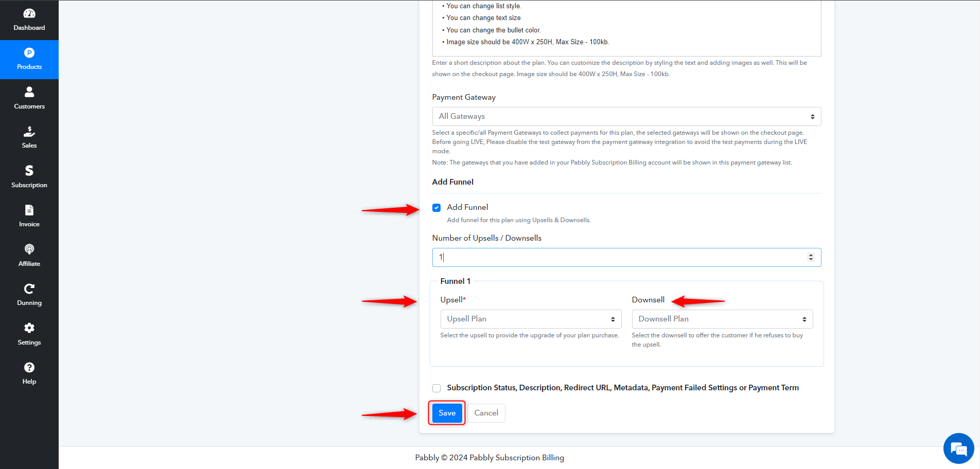Open the Subscription S icon
Viewport: 980px width, 469px height.
[x=29, y=171]
